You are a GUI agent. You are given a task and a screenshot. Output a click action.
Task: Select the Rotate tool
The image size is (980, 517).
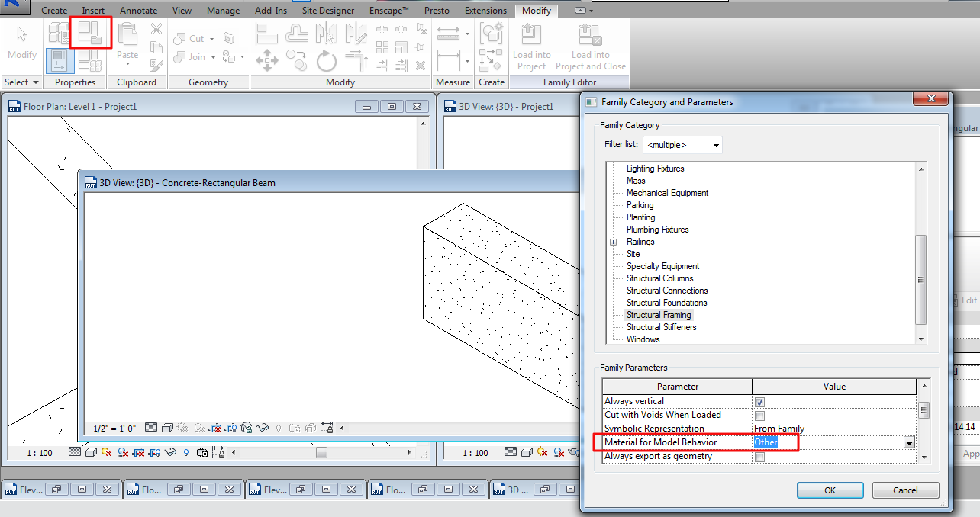pos(327,60)
